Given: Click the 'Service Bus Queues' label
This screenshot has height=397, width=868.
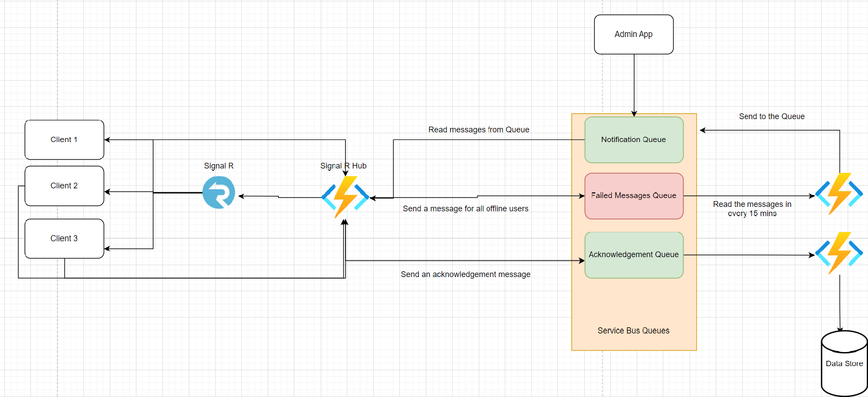Looking at the screenshot, I should point(633,331).
